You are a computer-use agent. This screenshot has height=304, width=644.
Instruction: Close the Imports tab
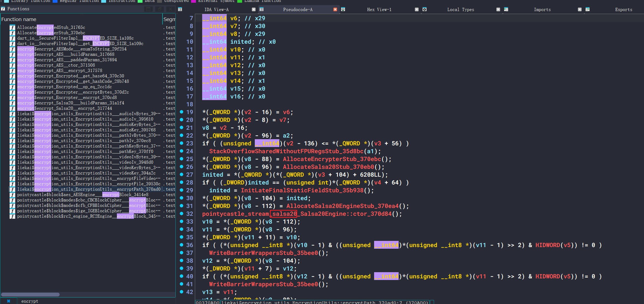tap(580, 9)
